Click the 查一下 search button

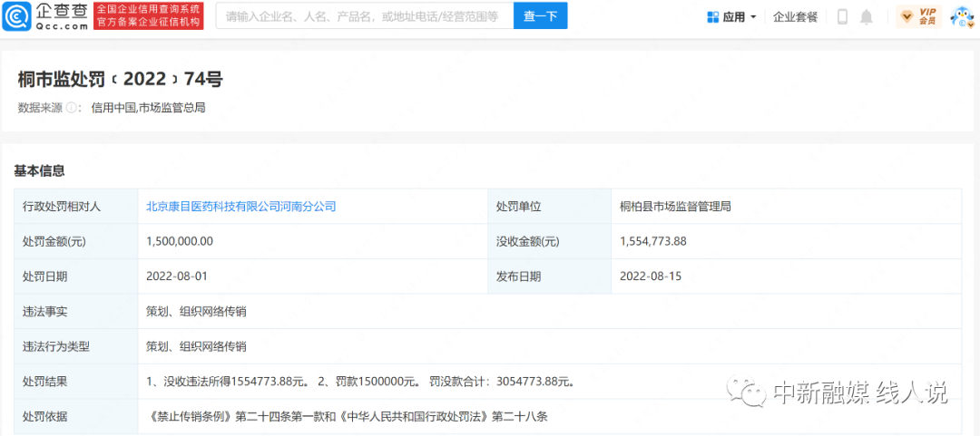(540, 16)
